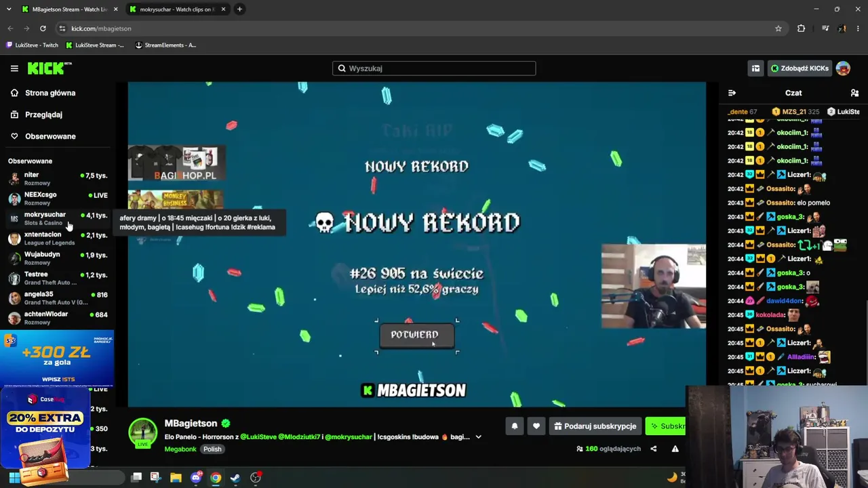Open the media controls icon
The width and height of the screenshot is (868, 488).
pos(825,28)
